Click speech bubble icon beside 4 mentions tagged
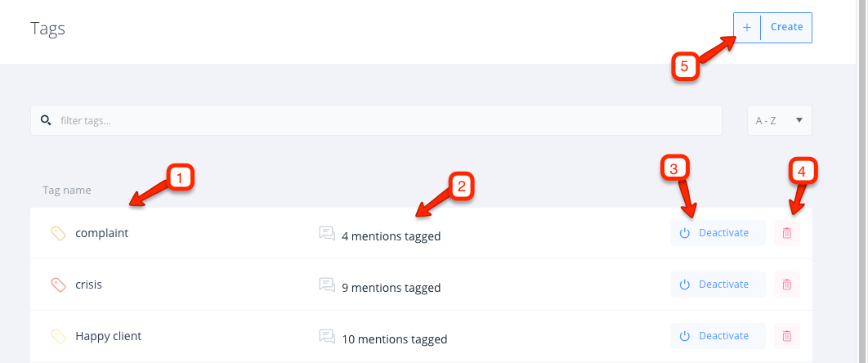 (327, 234)
